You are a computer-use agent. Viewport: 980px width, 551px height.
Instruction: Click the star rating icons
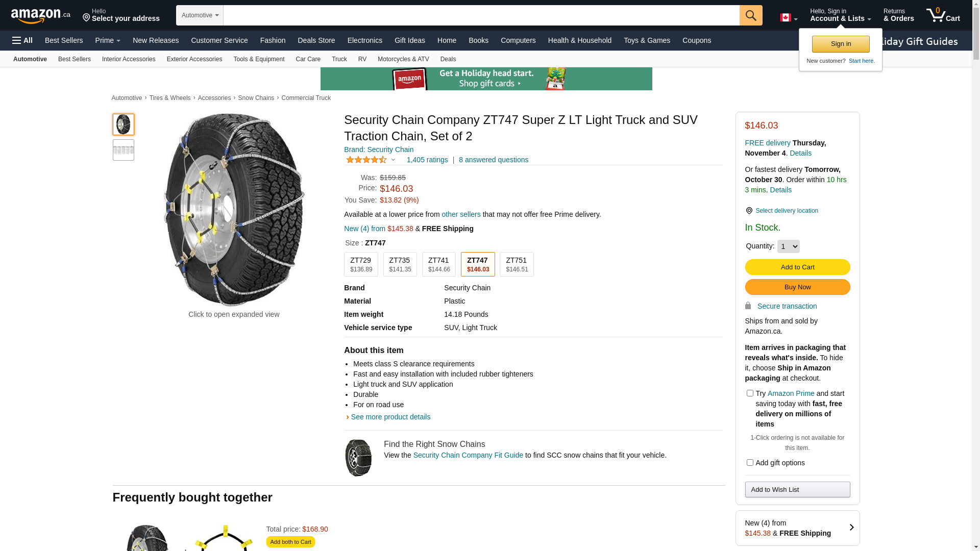pos(366,160)
